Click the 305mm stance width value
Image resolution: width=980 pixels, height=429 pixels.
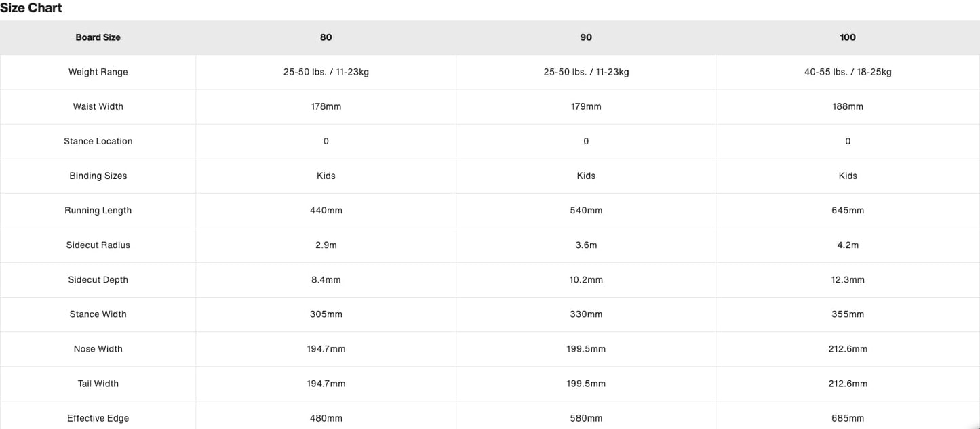click(326, 314)
